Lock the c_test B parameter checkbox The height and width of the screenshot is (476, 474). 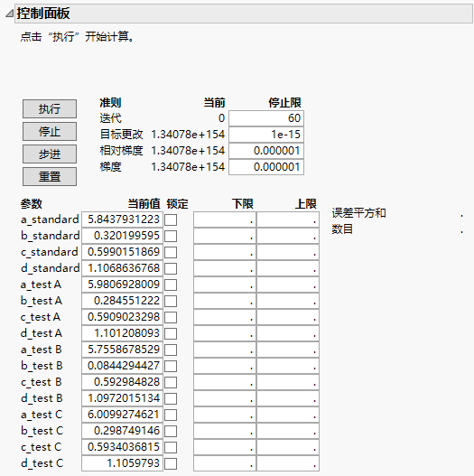171,382
